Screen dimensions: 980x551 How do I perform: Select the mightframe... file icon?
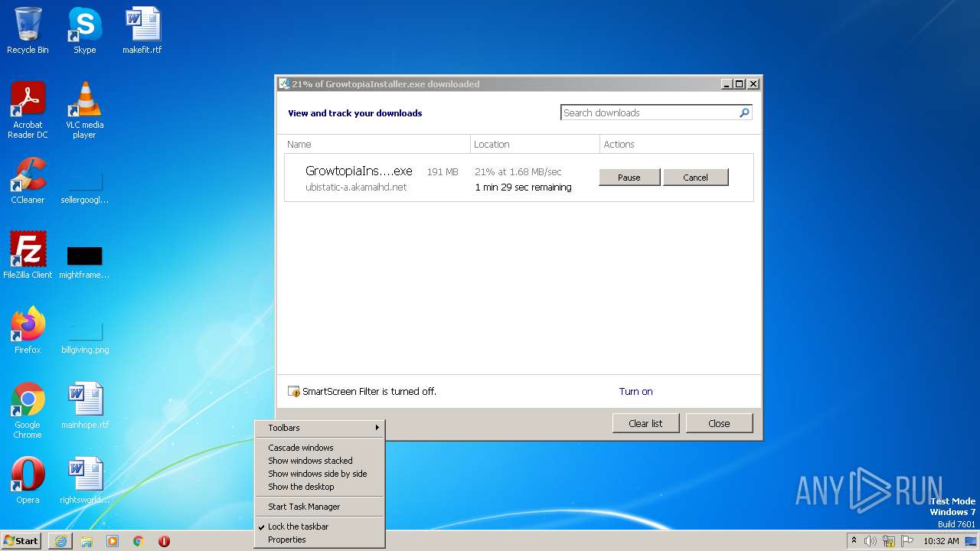point(84,262)
